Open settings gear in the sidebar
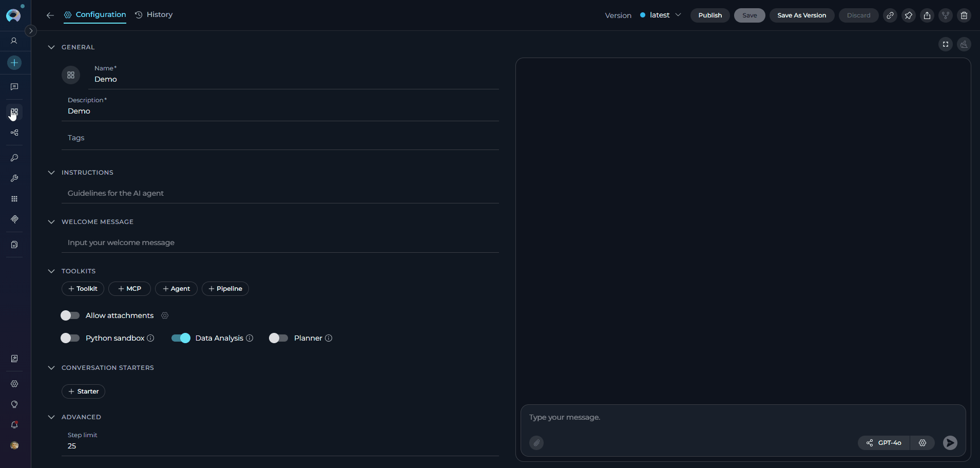Screen dimensions: 980x468 pyautogui.click(x=14, y=384)
